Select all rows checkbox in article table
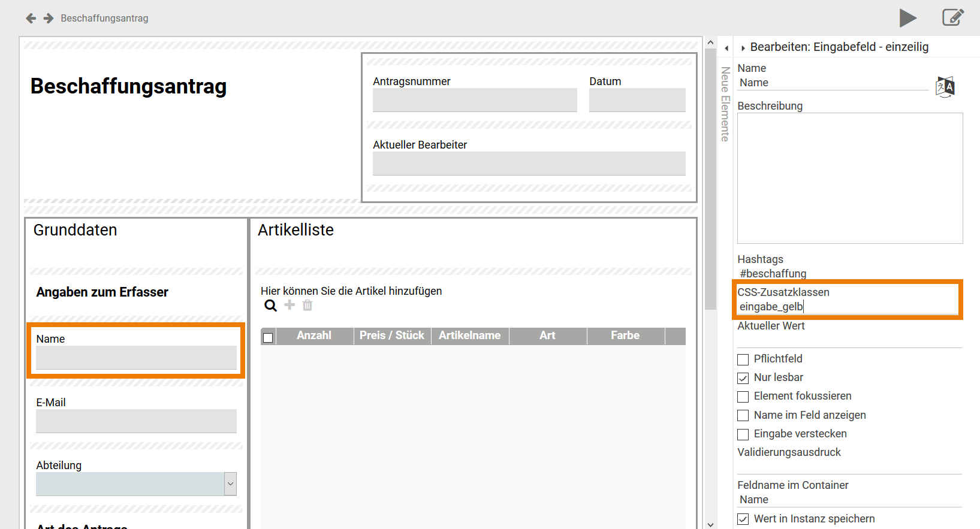Screen dimensions: 980x529 coord(268,337)
